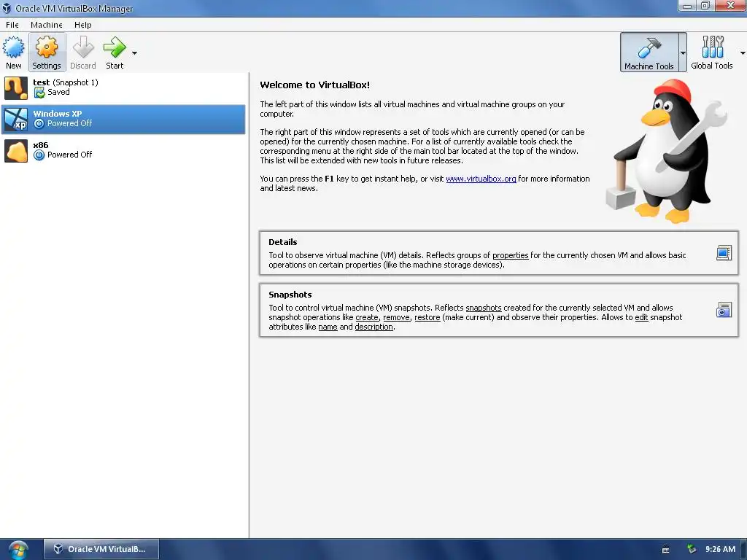Select the test VM icon
747x560 pixels.
pos(16,87)
